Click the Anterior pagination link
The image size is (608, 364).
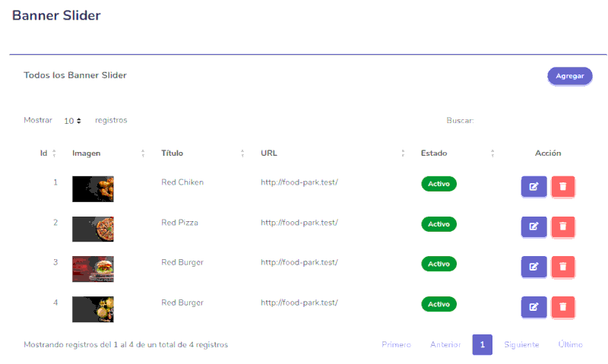coord(445,344)
